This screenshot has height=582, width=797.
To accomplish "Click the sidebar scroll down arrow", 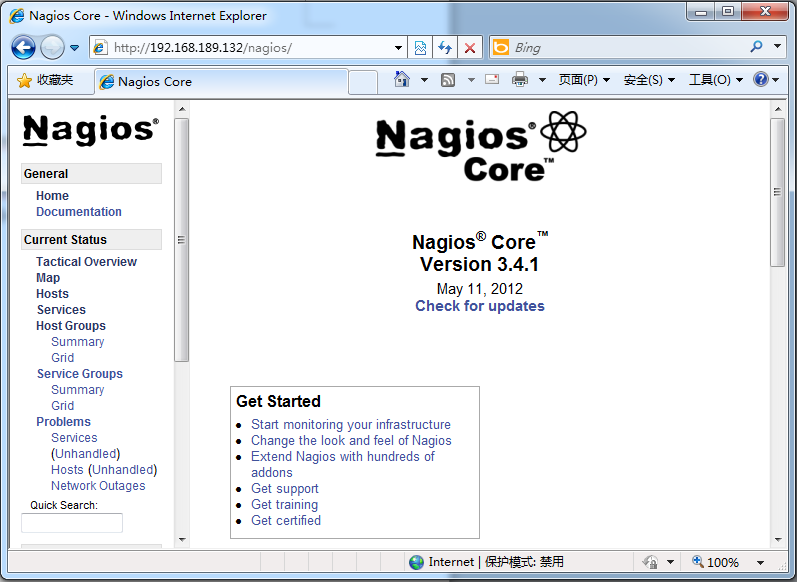I will 182,539.
